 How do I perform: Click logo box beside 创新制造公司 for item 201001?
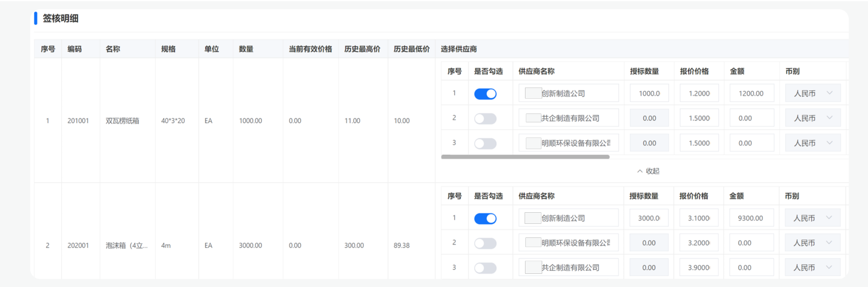click(x=533, y=94)
